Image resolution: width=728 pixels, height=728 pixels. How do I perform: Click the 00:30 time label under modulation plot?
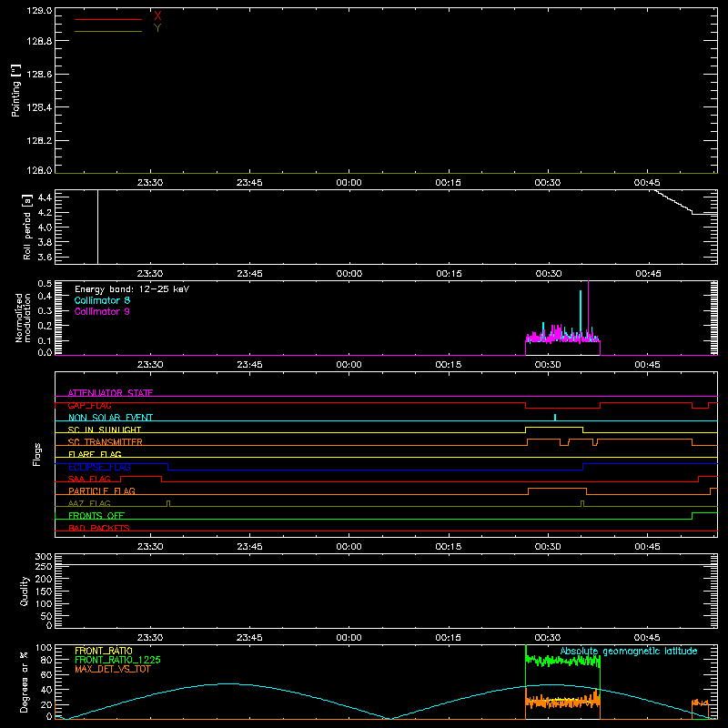[548, 365]
